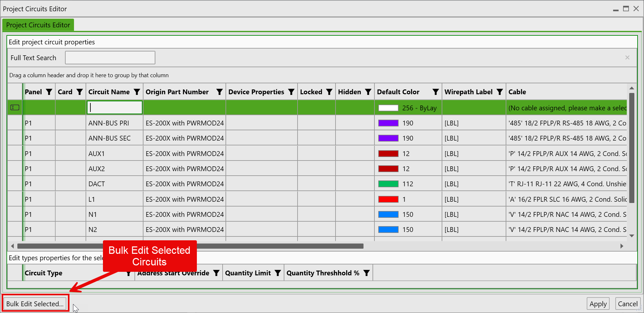Click inside the Full Text Search field
The height and width of the screenshot is (313, 644).
110,58
